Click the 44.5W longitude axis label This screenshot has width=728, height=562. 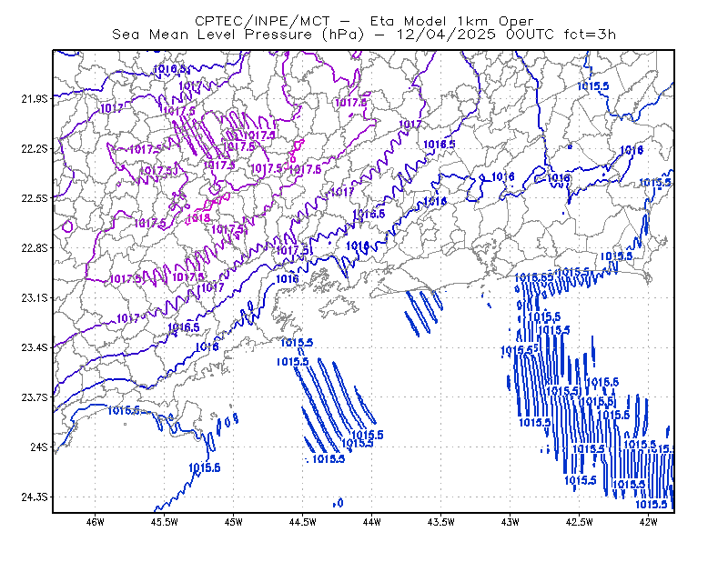(302, 522)
